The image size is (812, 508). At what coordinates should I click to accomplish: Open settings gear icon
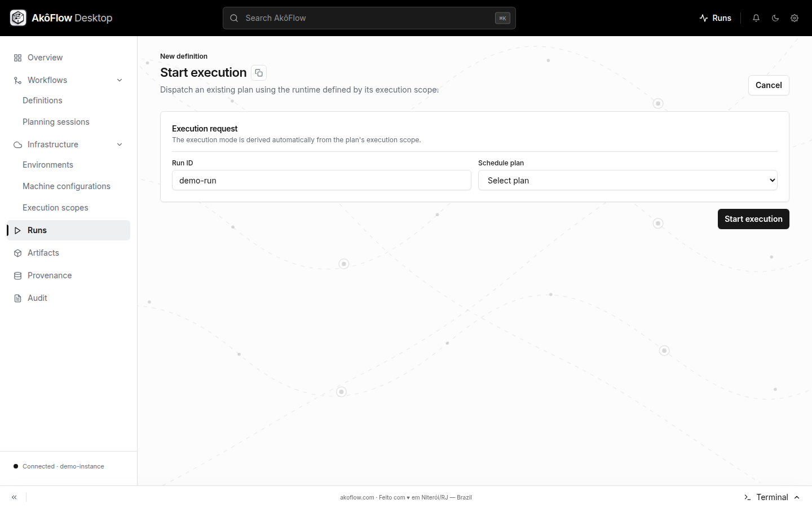point(795,18)
